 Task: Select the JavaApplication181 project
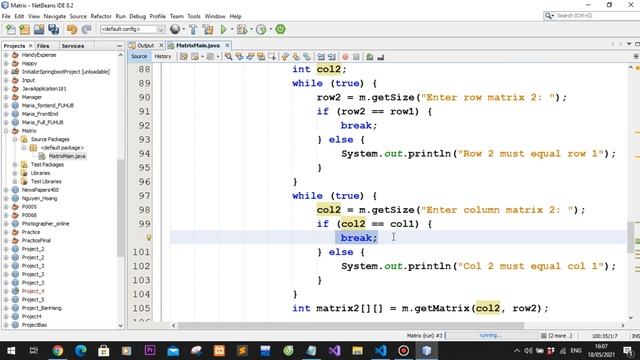pyautogui.click(x=44, y=89)
